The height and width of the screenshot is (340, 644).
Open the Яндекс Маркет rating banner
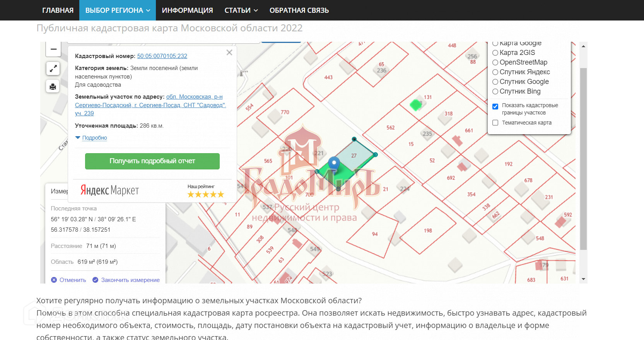pos(152,191)
